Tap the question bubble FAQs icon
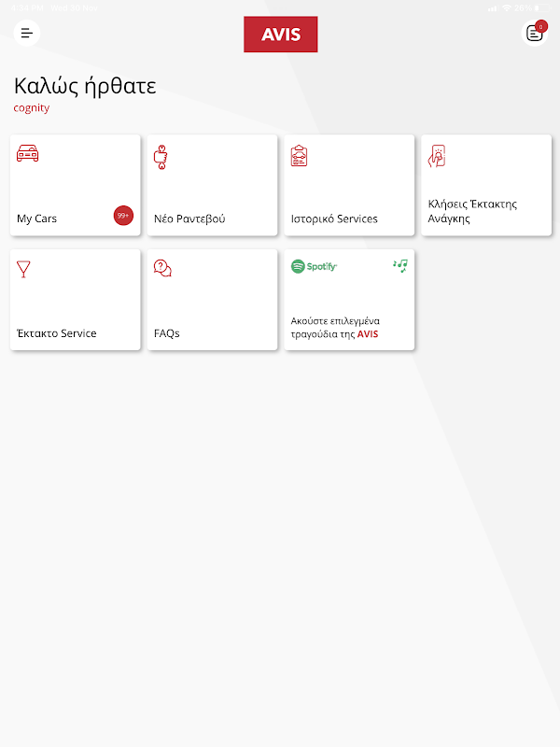 point(162,268)
